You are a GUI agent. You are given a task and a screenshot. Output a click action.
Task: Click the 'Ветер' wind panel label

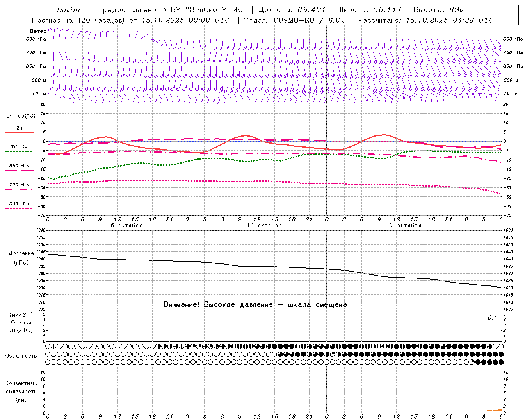pyautogui.click(x=38, y=31)
